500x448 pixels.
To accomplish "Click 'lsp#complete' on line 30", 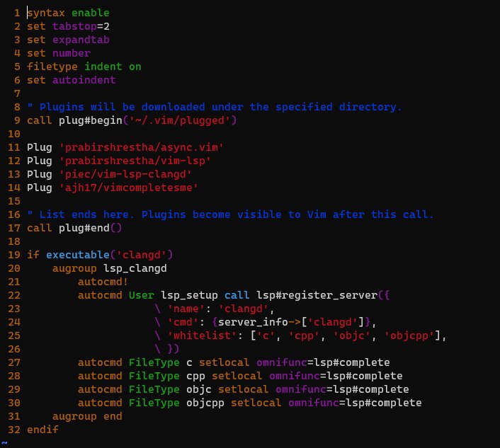I will click(x=384, y=403).
